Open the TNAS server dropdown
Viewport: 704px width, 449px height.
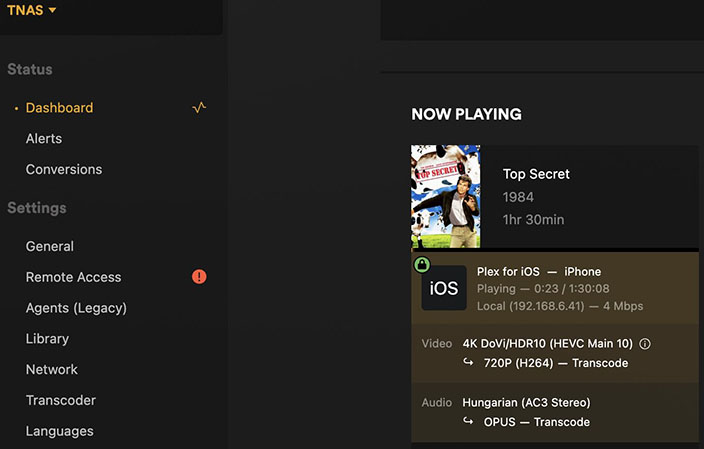[31, 10]
